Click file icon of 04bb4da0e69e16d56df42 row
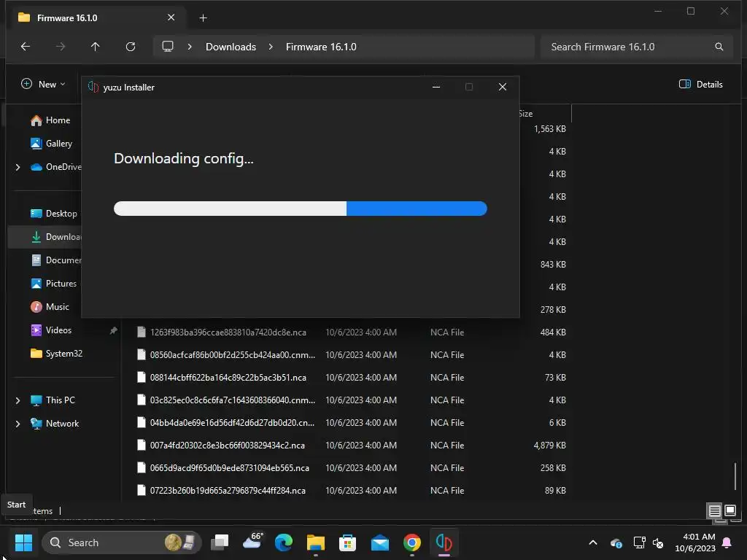 point(141,422)
